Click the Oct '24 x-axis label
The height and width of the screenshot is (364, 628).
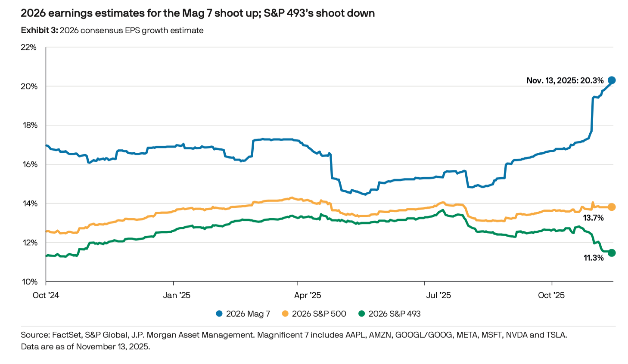pos(46,295)
